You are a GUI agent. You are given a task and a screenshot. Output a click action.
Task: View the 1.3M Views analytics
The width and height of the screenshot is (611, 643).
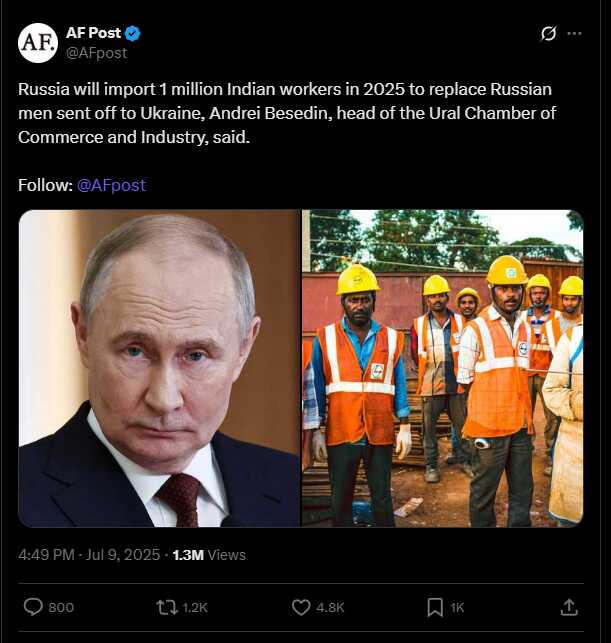209,555
